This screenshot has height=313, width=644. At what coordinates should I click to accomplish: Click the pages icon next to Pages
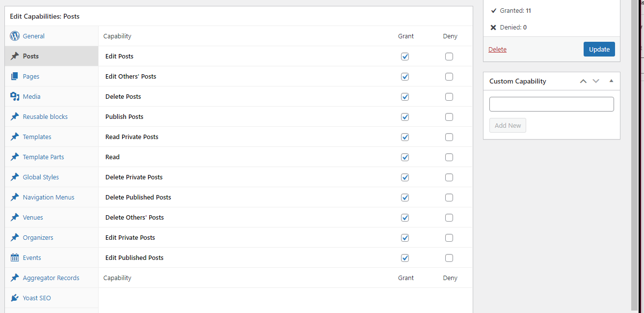click(x=15, y=76)
